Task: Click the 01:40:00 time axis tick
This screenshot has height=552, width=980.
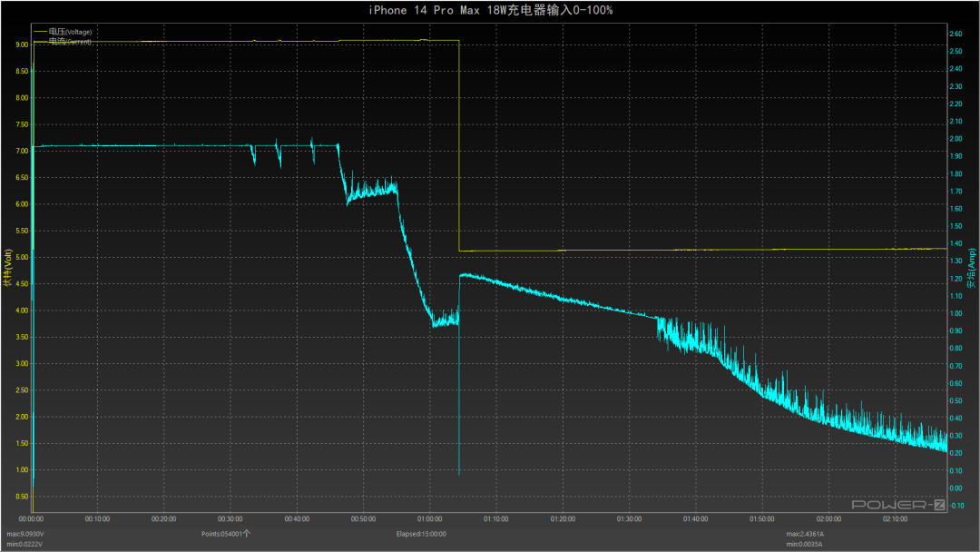Action: (696, 519)
